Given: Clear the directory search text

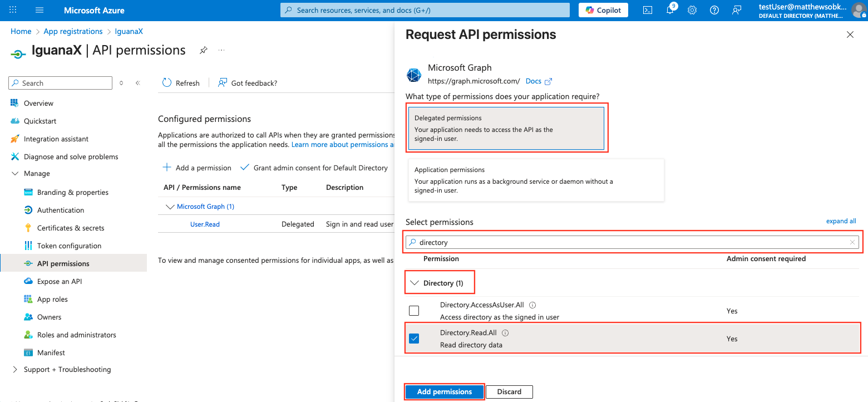Looking at the screenshot, I should 852,242.
